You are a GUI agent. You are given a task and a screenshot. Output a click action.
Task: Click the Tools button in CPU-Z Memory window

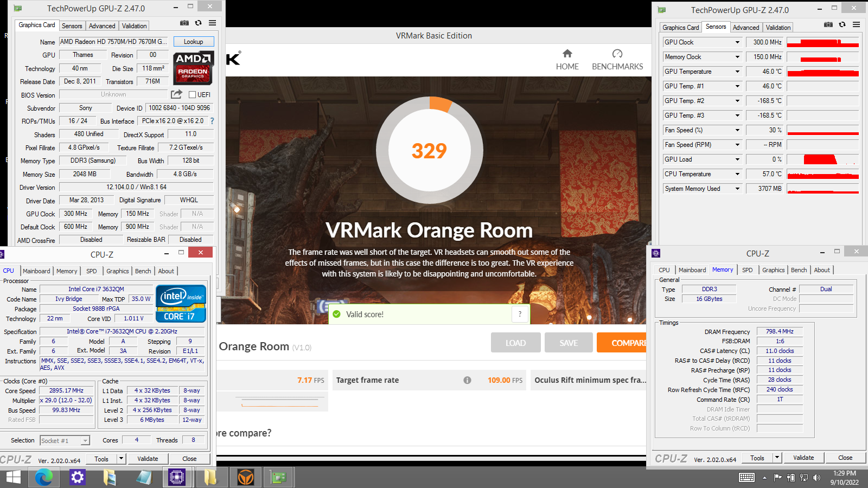point(757,458)
